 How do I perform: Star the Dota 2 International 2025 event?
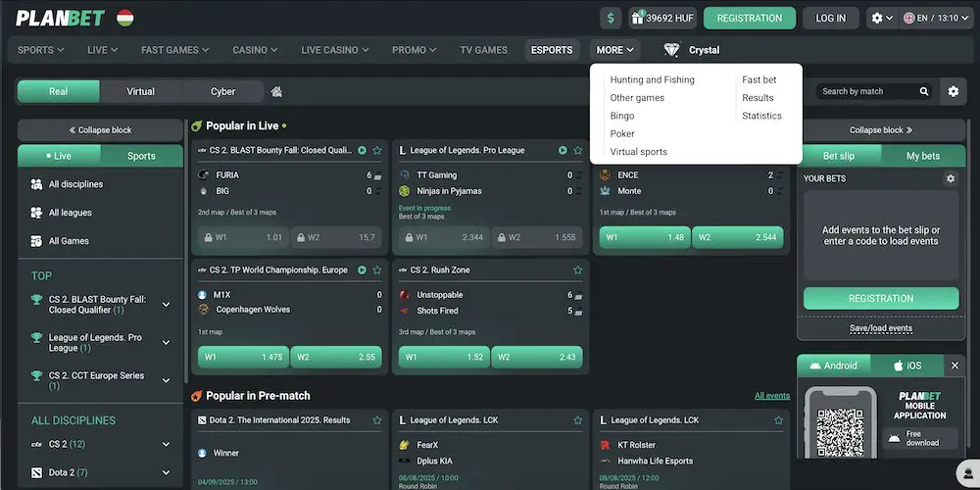click(376, 420)
